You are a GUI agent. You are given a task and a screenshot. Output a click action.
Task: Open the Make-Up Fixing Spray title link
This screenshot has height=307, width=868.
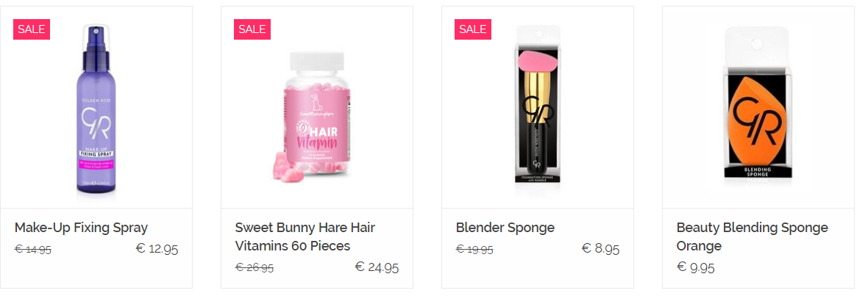(82, 228)
